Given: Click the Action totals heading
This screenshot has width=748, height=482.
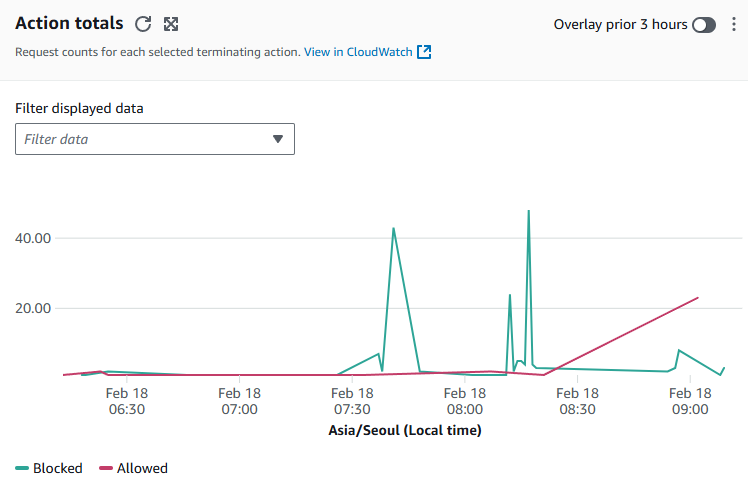Looking at the screenshot, I should coord(69,23).
